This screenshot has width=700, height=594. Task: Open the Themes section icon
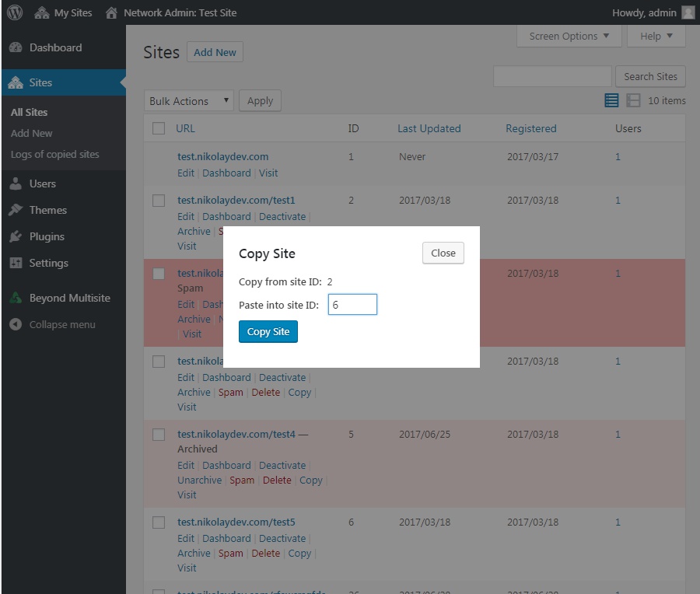pos(17,210)
